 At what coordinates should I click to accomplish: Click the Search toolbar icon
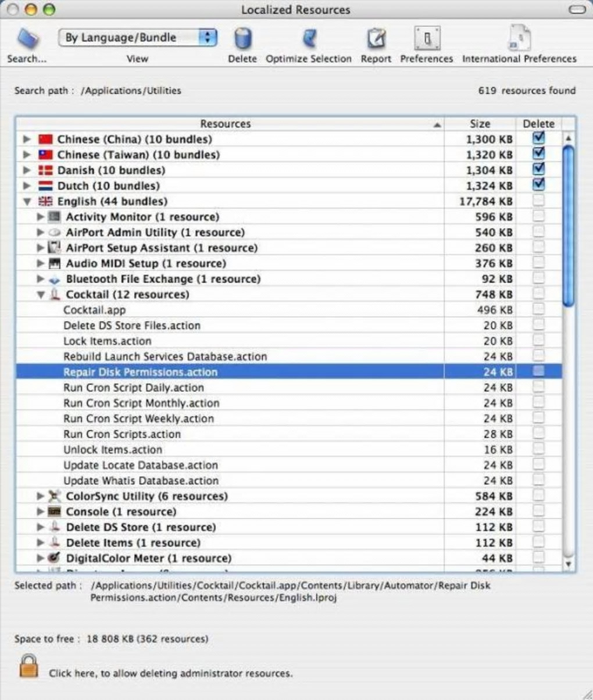point(28,38)
